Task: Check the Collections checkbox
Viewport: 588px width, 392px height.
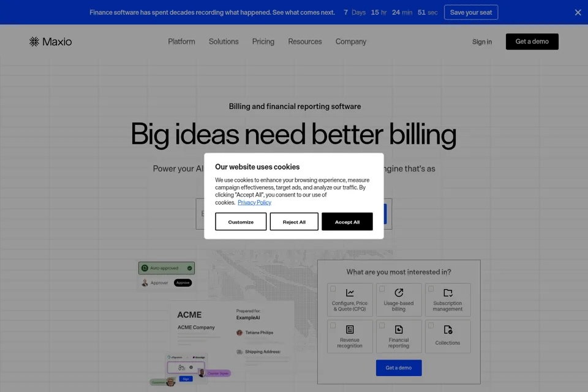Action: (x=431, y=326)
